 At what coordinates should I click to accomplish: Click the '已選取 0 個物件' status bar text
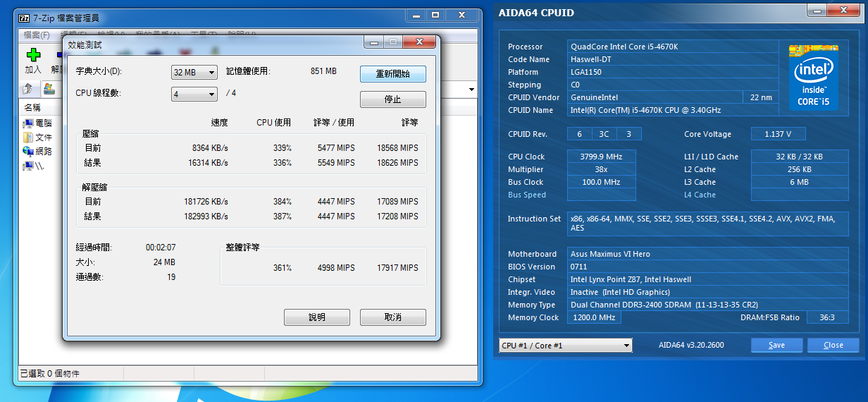coord(49,373)
